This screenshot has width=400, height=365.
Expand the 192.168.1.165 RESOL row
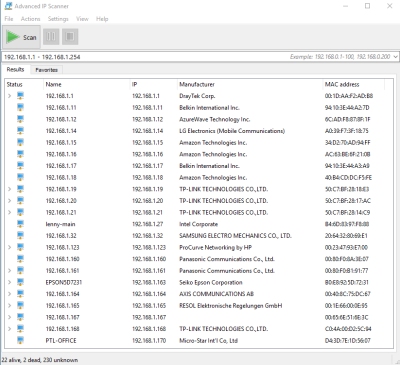point(9,305)
